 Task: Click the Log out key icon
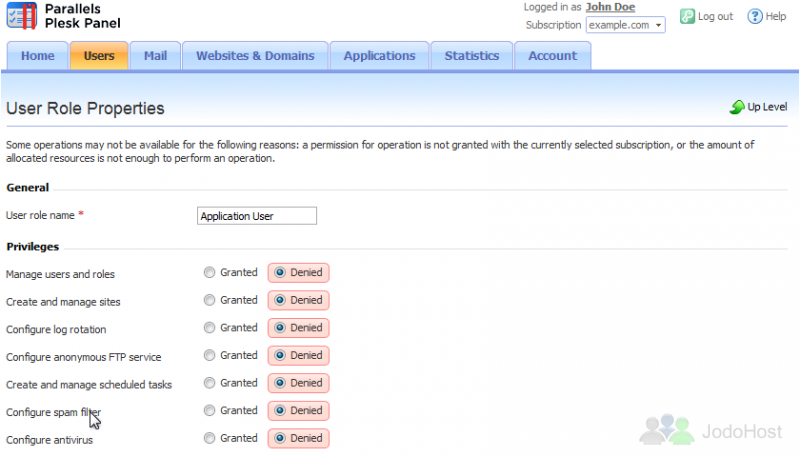coord(687,16)
